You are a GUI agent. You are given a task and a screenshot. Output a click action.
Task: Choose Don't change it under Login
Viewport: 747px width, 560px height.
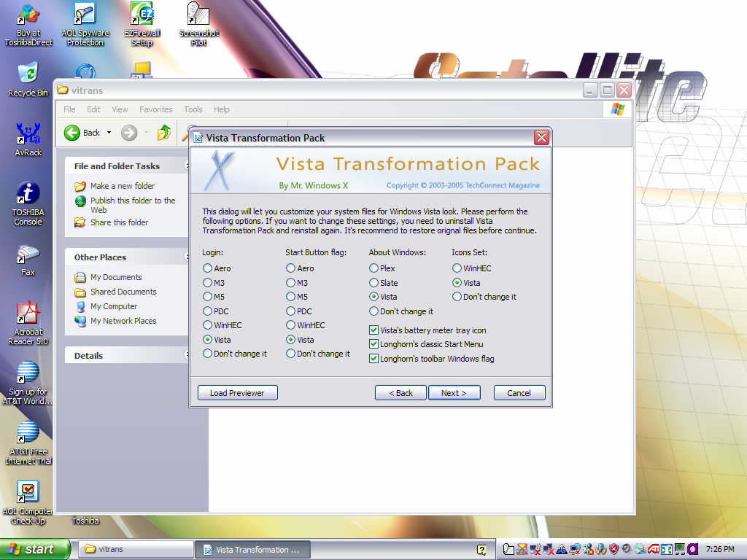tap(207, 354)
